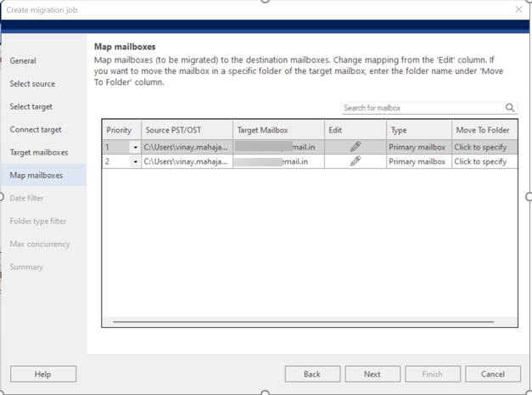Cancel the migration job creation
The width and height of the screenshot is (532, 395).
pos(493,374)
